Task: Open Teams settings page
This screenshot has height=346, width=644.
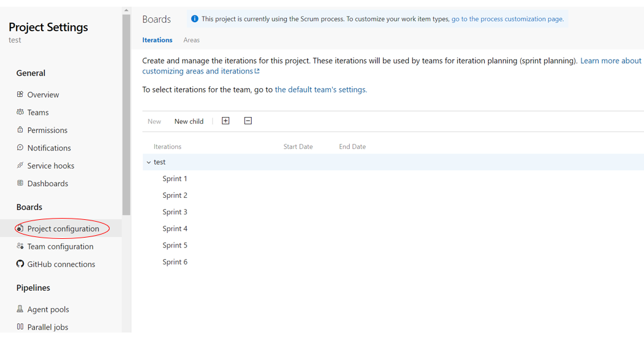Action: coord(38,112)
